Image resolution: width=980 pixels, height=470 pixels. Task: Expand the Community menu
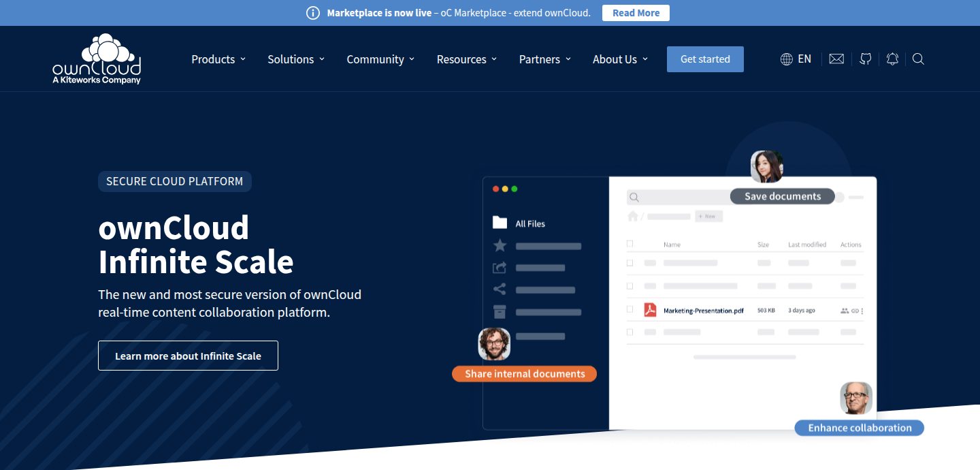(380, 59)
